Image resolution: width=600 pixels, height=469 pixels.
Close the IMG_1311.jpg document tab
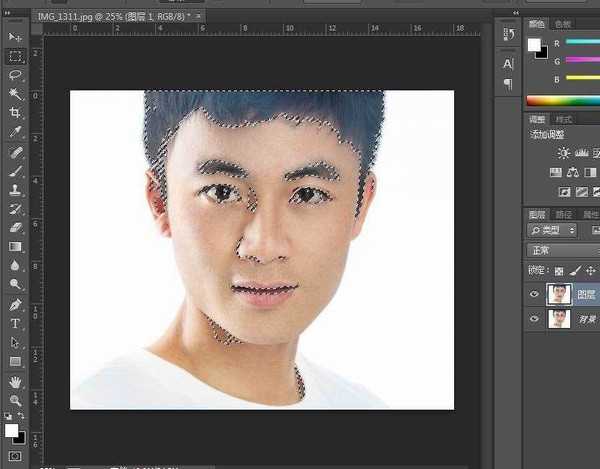[x=198, y=16]
